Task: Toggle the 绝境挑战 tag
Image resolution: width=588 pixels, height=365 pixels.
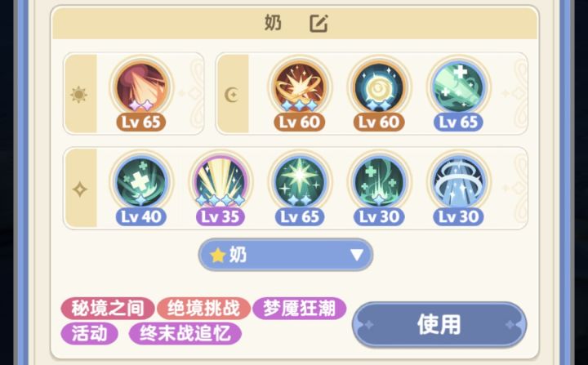Action: 203,309
